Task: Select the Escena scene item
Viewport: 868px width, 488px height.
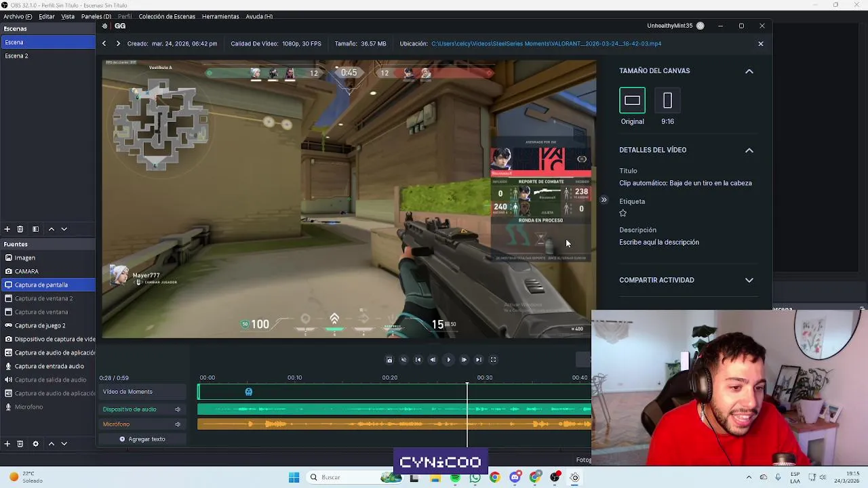Action: 47,42
